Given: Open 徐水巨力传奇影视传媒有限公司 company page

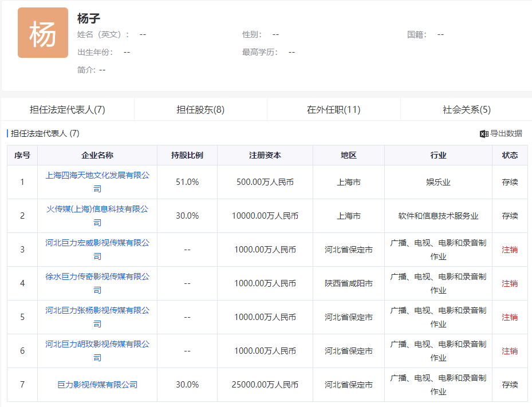Looking at the screenshot, I should click(98, 283).
